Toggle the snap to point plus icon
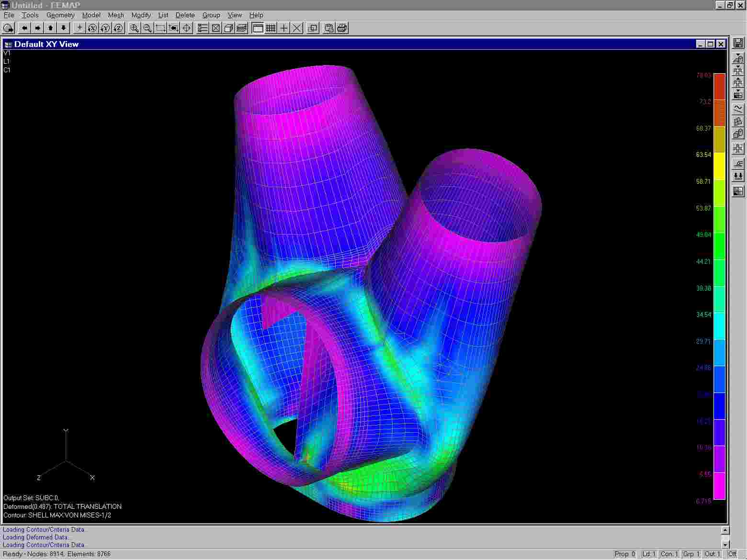This screenshot has height=560, width=747. (283, 28)
